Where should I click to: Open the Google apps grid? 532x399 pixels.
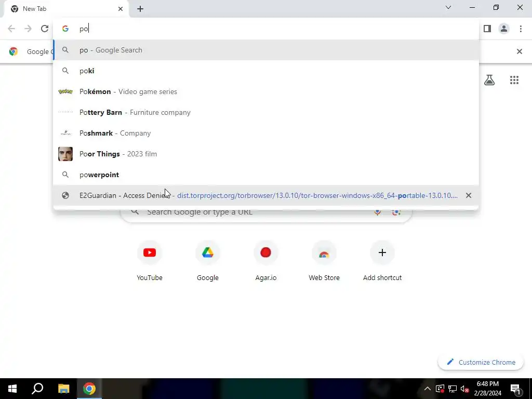tap(514, 80)
